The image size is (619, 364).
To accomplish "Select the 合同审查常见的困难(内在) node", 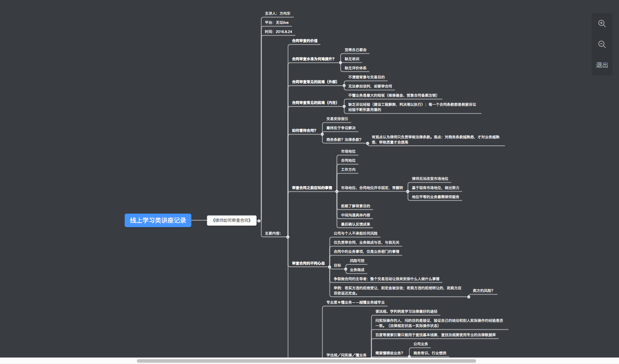I will click(x=314, y=103).
